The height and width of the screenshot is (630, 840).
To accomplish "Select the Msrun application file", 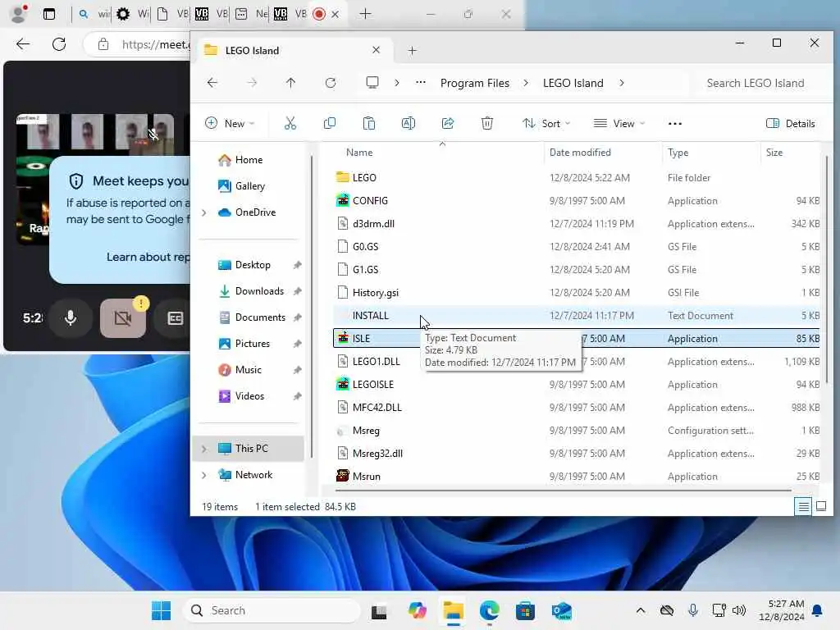I will coord(576,477).
